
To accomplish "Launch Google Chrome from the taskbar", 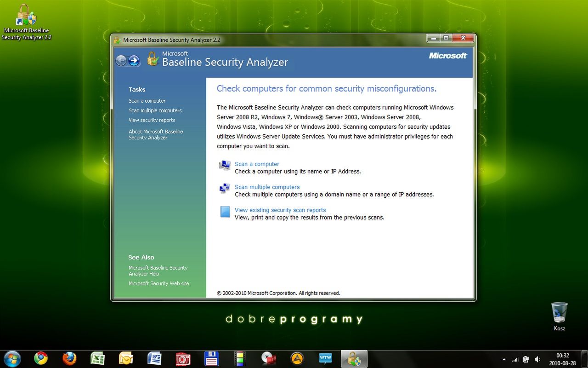I will [41, 358].
